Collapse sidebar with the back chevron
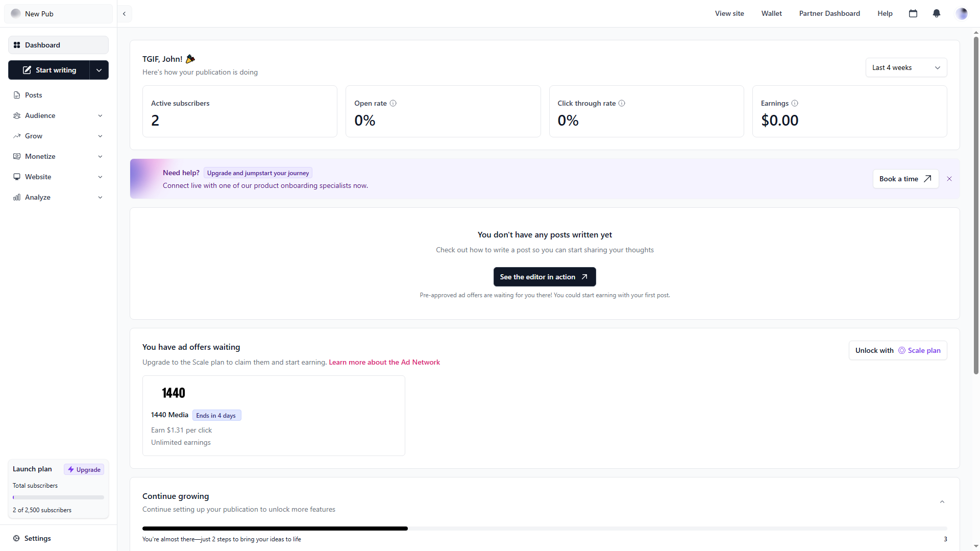980x551 pixels. (124, 14)
